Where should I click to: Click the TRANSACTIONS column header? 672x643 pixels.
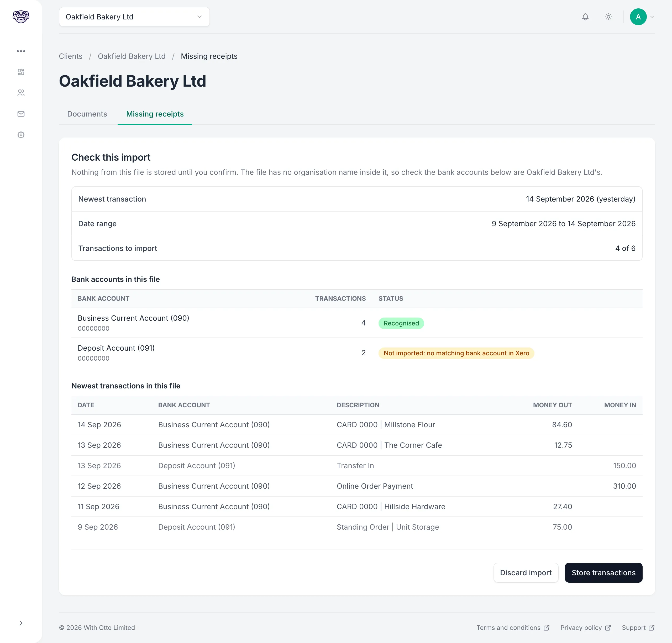(x=340, y=299)
